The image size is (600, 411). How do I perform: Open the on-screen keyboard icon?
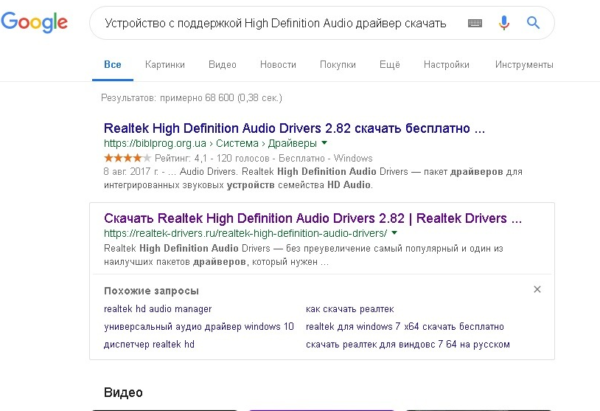[475, 23]
